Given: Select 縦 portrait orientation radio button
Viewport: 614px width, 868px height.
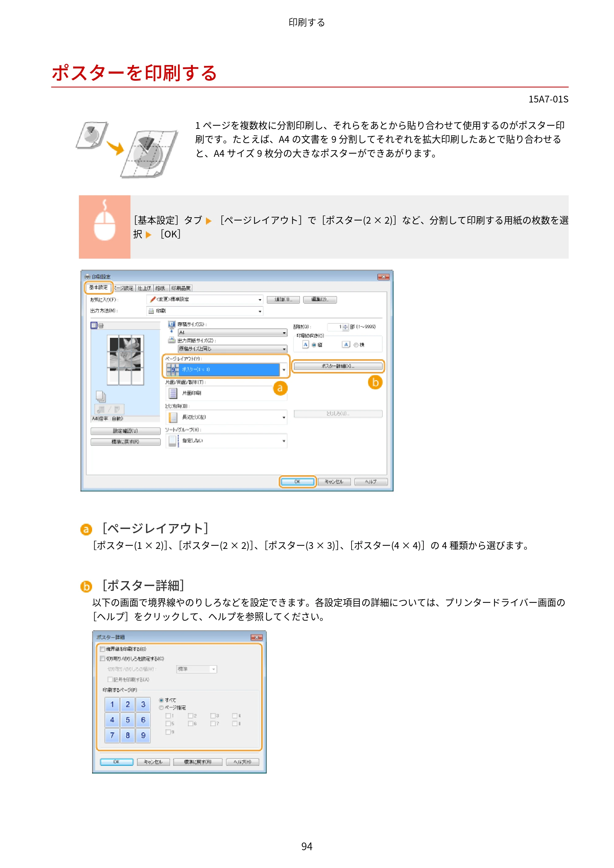Looking at the screenshot, I should [314, 345].
